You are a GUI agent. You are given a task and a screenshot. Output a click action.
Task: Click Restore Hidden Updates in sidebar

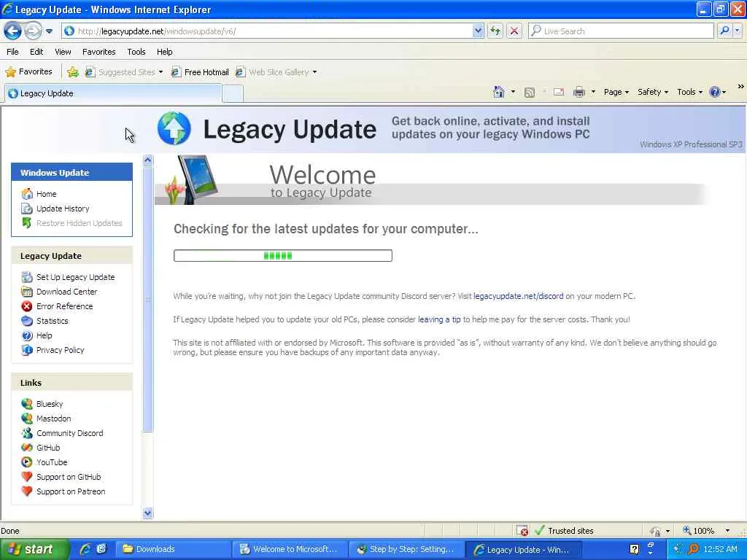[79, 223]
